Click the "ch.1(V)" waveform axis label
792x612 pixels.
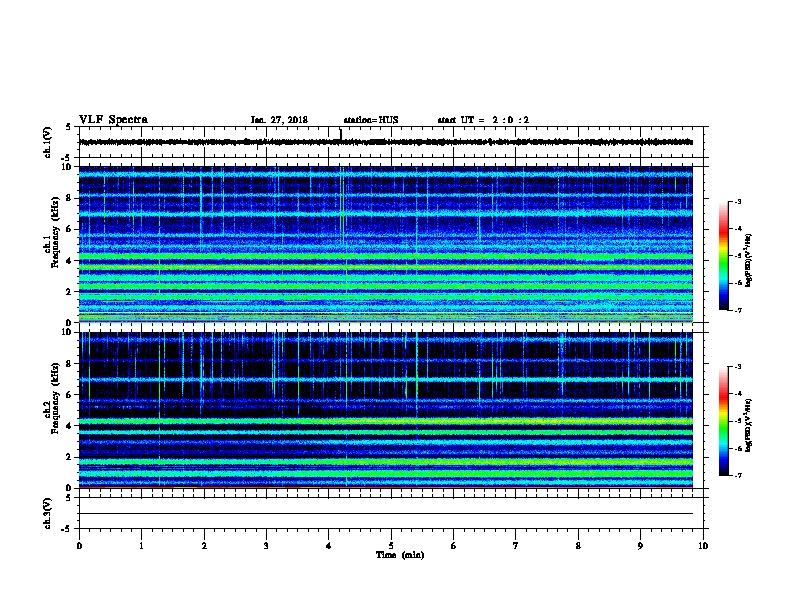point(48,142)
